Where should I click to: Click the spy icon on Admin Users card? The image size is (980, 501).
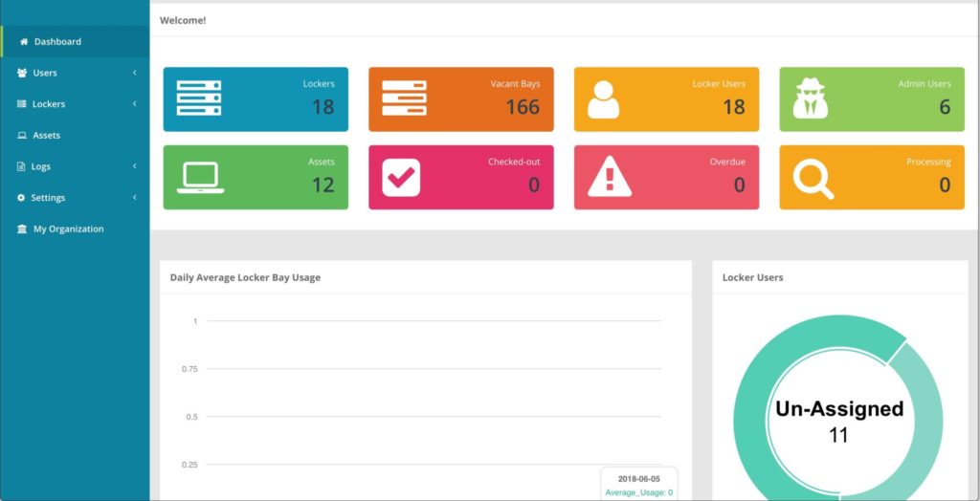pos(811,98)
